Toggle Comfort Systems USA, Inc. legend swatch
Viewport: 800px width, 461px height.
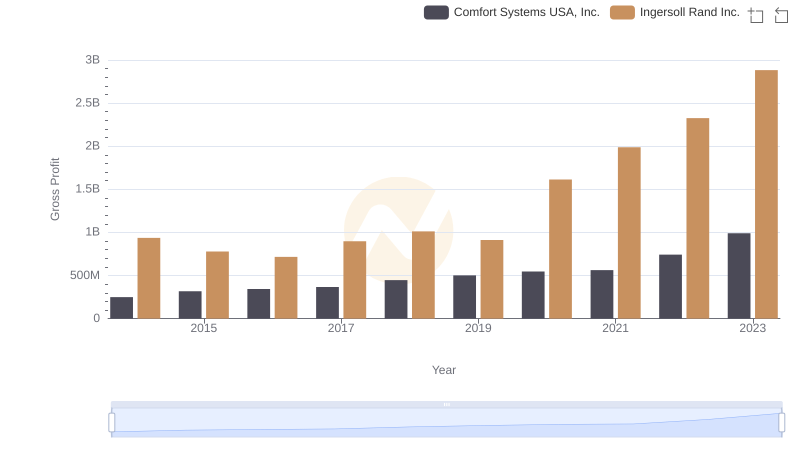coord(436,12)
